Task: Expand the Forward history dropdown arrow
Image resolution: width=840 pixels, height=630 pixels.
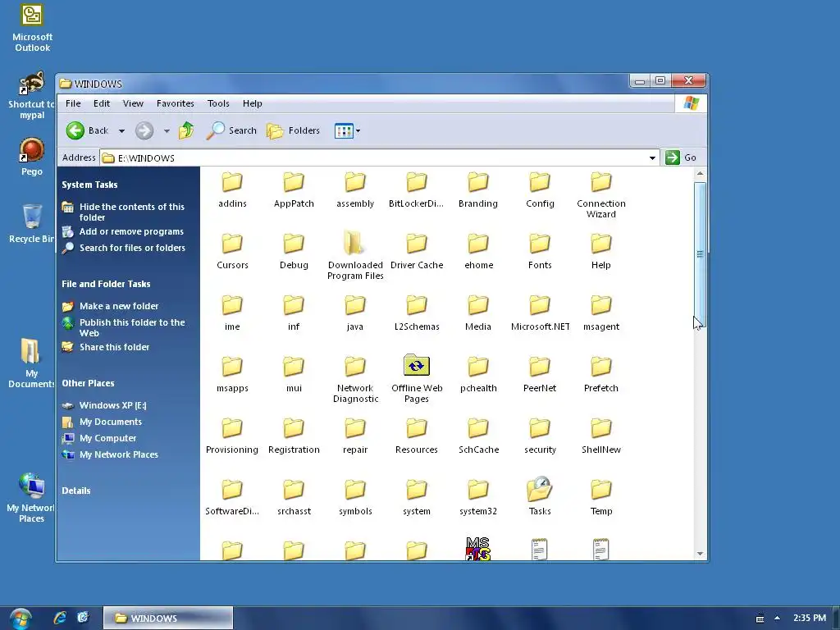Action: (167, 130)
